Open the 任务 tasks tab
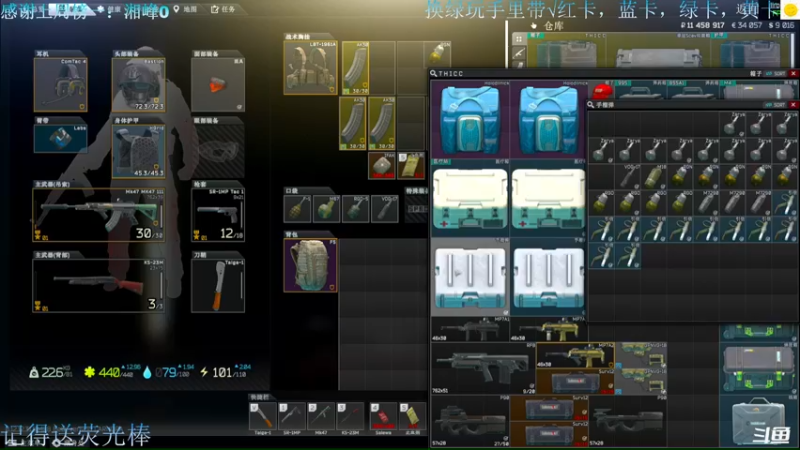 click(223, 9)
